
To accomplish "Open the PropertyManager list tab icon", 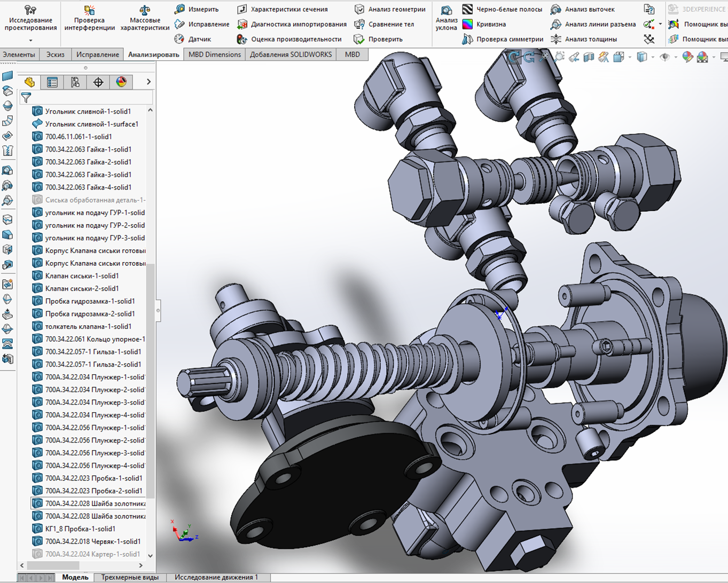I will click(52, 82).
